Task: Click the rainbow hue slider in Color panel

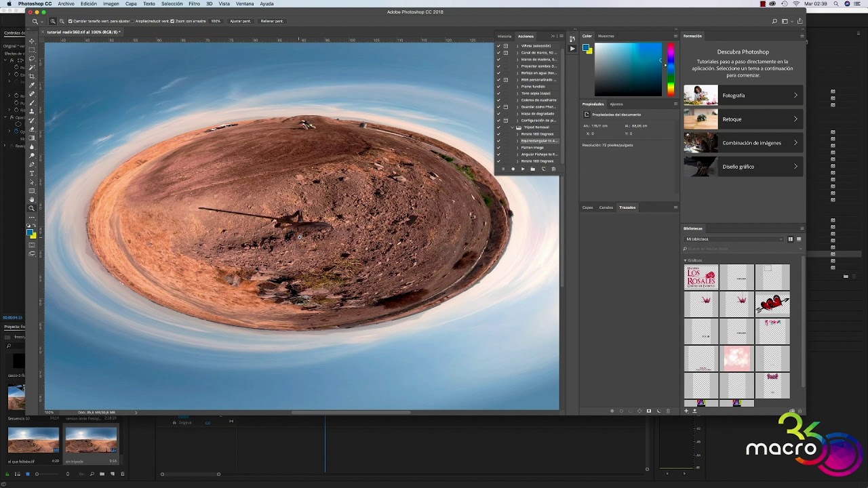Action: (671, 69)
